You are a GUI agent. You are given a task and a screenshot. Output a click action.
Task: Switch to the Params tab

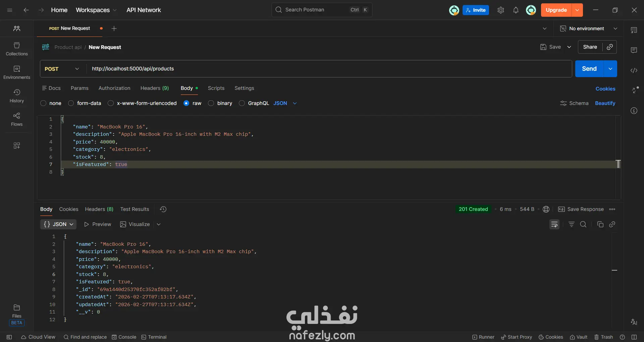point(79,88)
